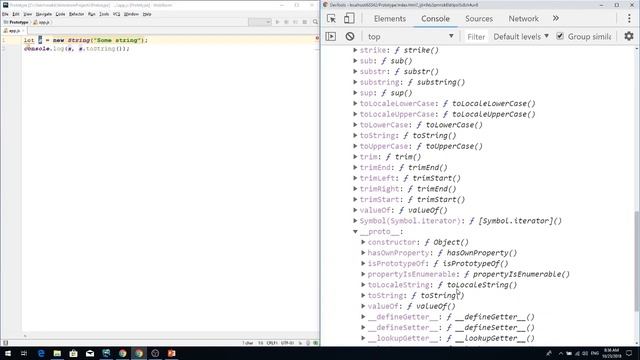Viewport: 640px width, 360px height.
Task: Launch Microsoft Edge from the taskbar
Action: point(41,353)
